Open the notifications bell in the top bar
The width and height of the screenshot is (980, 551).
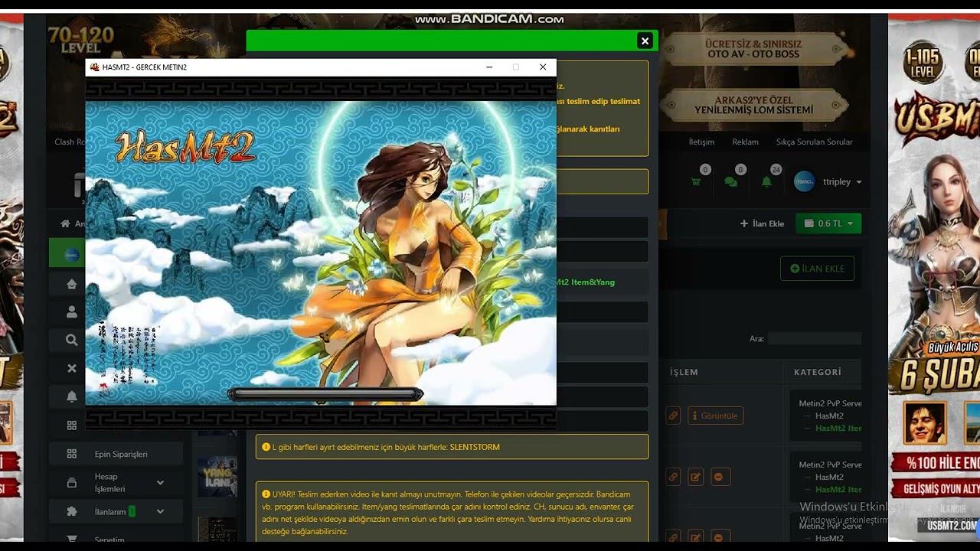pyautogui.click(x=766, y=182)
